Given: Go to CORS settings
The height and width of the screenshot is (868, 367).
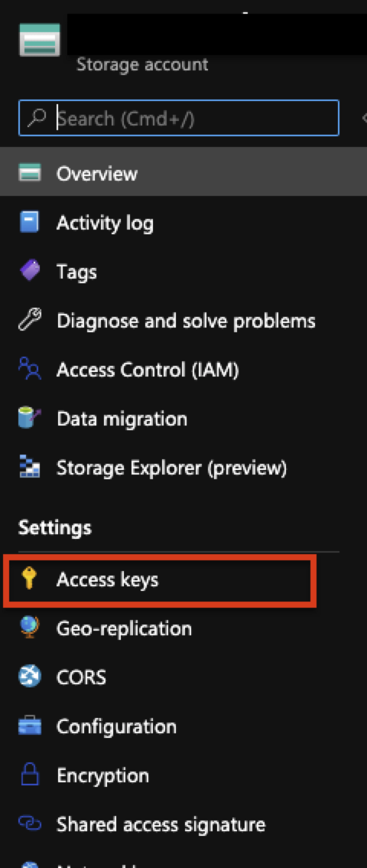Looking at the screenshot, I should click(x=81, y=677).
